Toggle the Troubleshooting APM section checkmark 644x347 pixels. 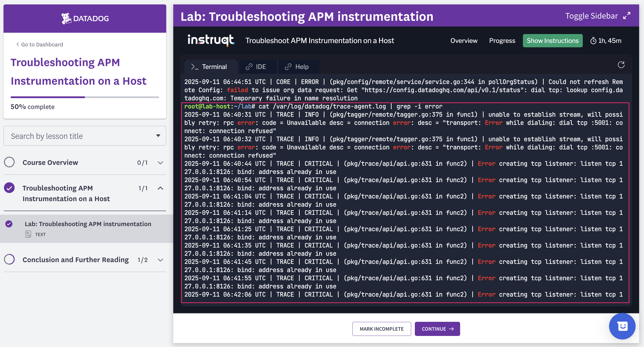pyautogui.click(x=9, y=188)
